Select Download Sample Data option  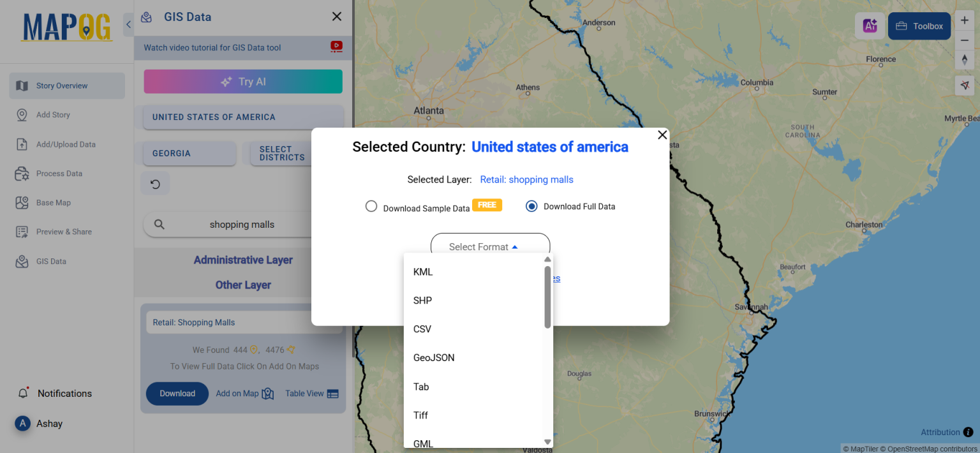coord(371,206)
